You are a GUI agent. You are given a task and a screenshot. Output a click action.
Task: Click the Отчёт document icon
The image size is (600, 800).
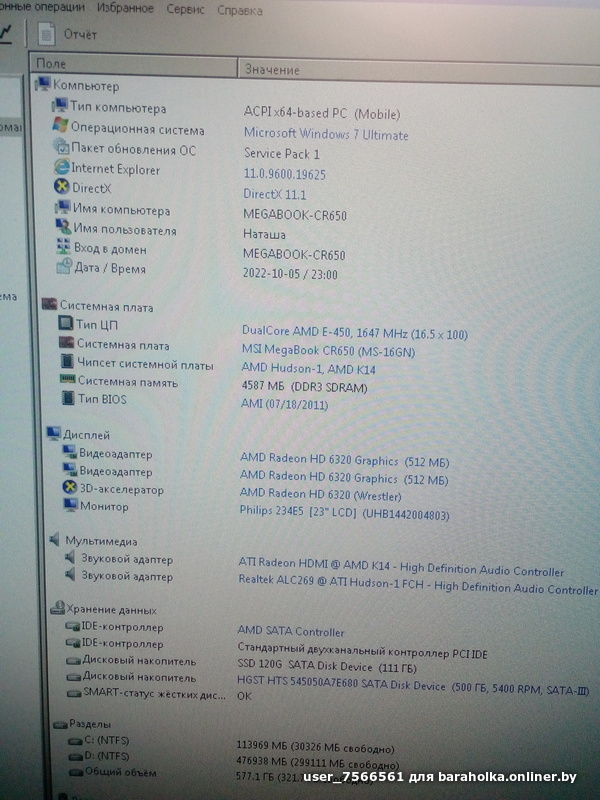(x=46, y=34)
